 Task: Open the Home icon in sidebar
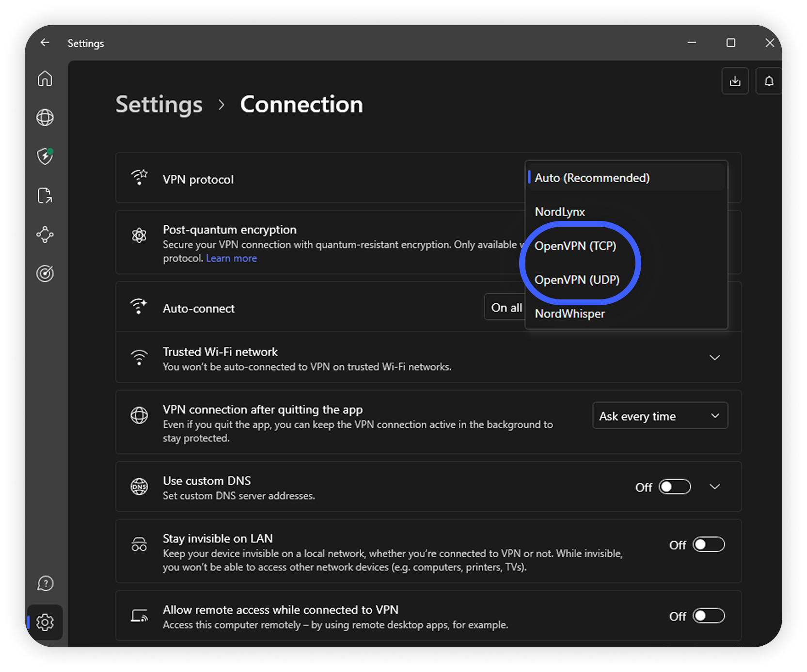(45, 78)
